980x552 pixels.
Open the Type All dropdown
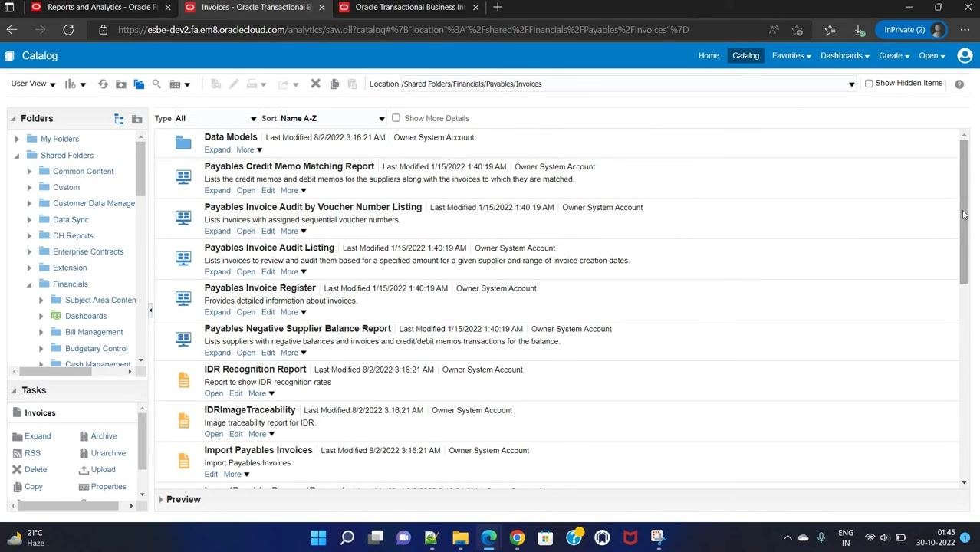[215, 118]
